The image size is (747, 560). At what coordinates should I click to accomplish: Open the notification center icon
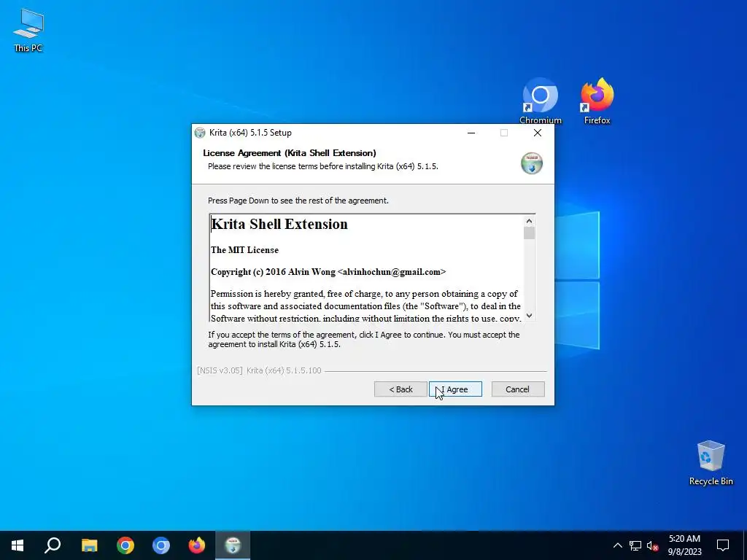tap(723, 545)
